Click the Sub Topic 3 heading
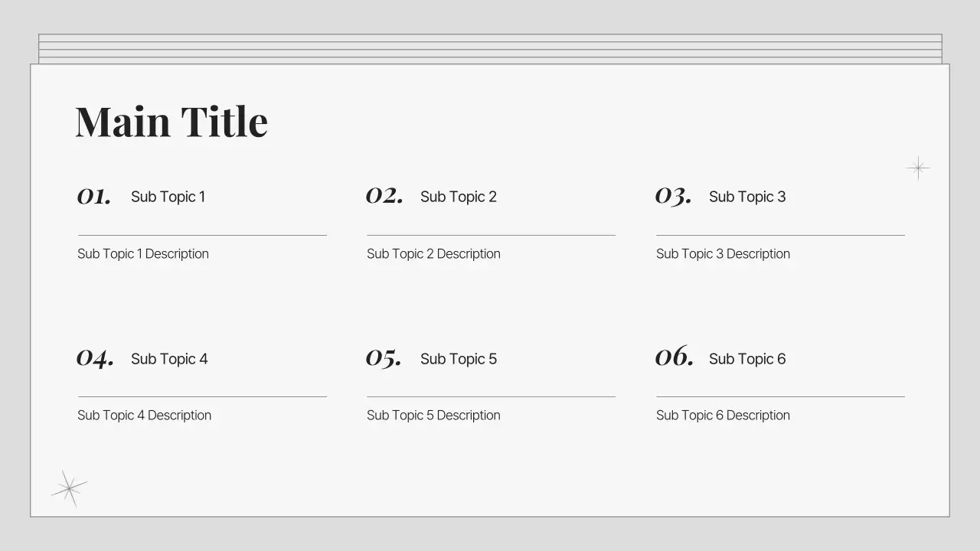Screen dimensions: 980x551 (x=746, y=197)
